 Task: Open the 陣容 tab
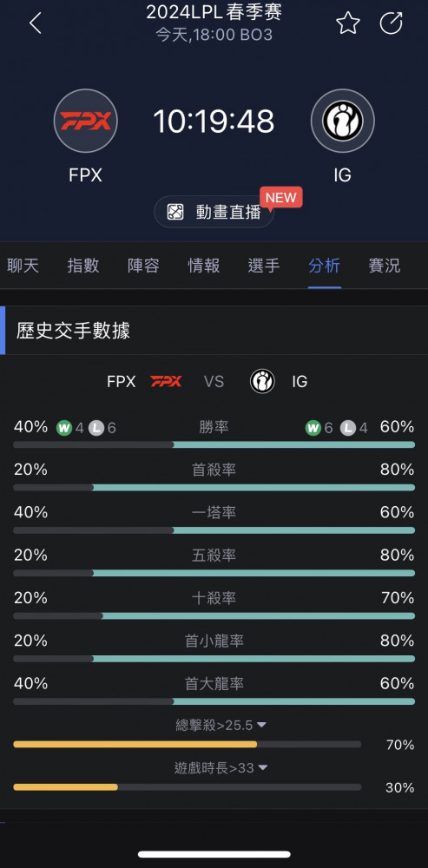coord(143,266)
